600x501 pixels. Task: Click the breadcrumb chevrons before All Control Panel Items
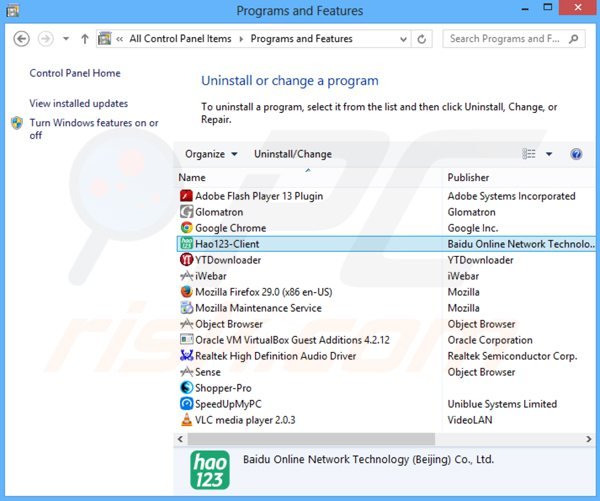coord(120,39)
